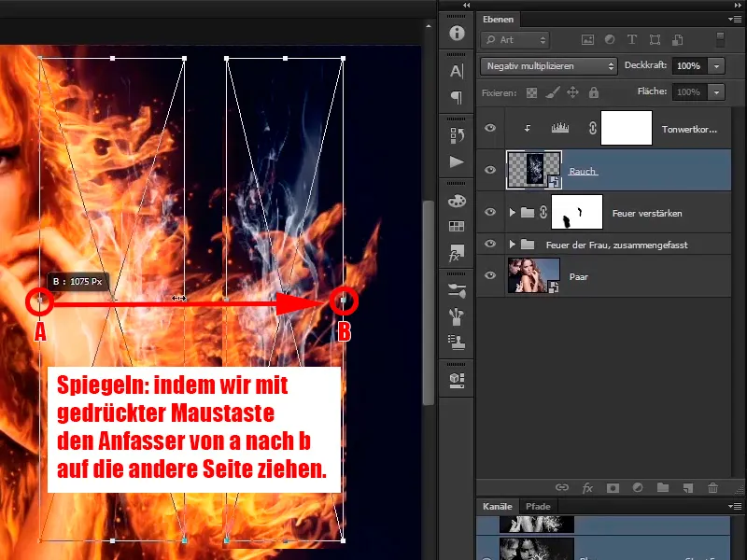Toggle mask link on Tonwertkorrektur layer
The width and height of the screenshot is (747, 560).
(593, 128)
